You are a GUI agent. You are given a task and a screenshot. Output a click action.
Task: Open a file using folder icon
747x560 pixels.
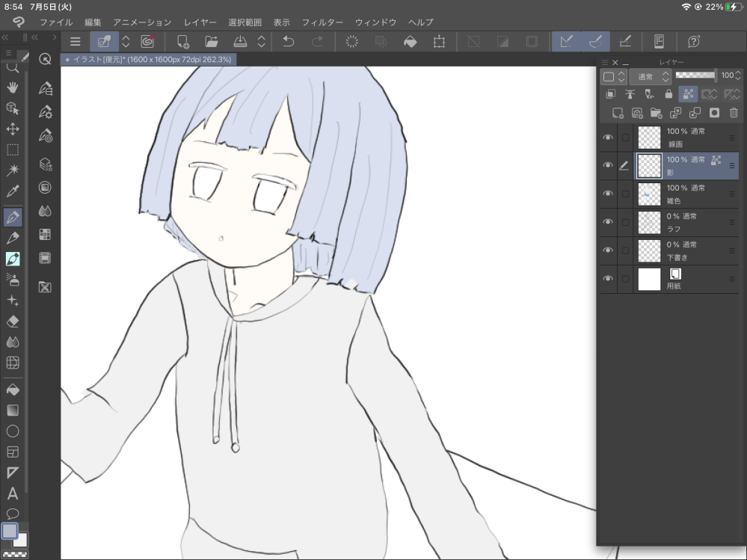pos(211,41)
